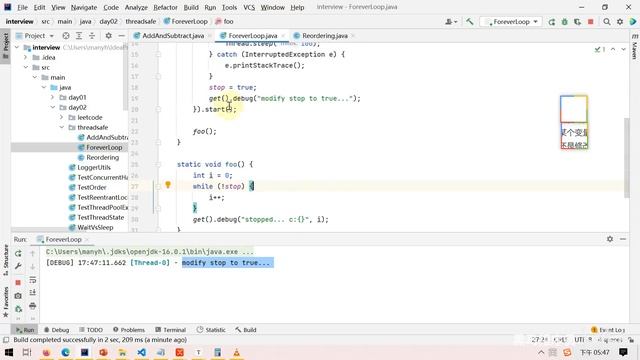640x360 pixels.
Task: Open the Statistic tool window
Action: tap(211, 330)
